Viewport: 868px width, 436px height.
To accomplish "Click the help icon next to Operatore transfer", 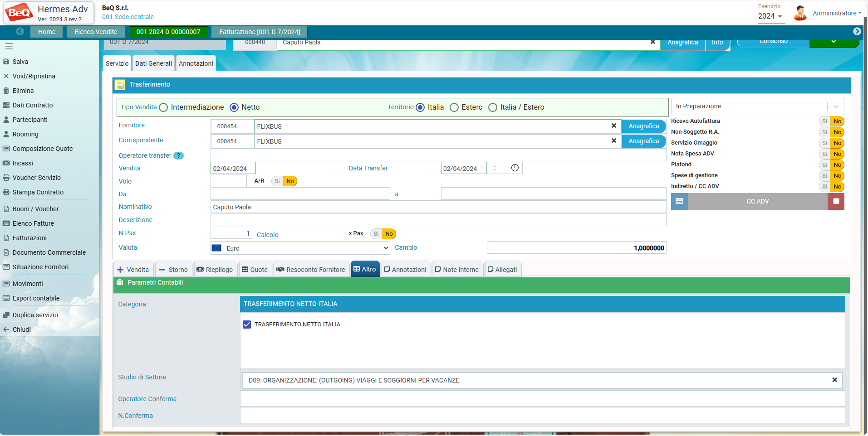I will (179, 155).
